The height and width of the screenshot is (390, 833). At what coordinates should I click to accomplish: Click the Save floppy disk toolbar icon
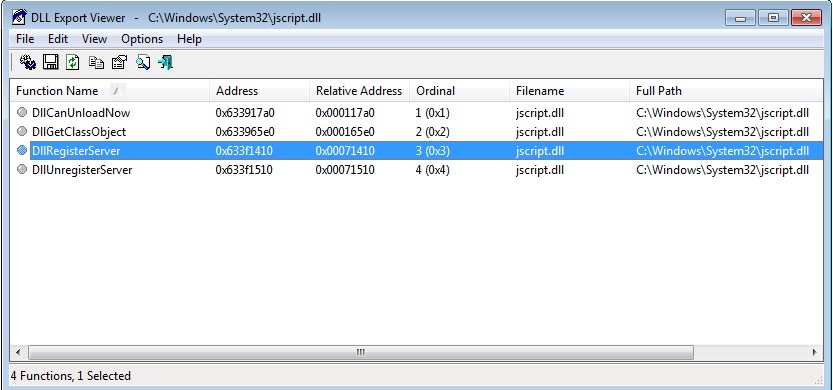(x=50, y=62)
